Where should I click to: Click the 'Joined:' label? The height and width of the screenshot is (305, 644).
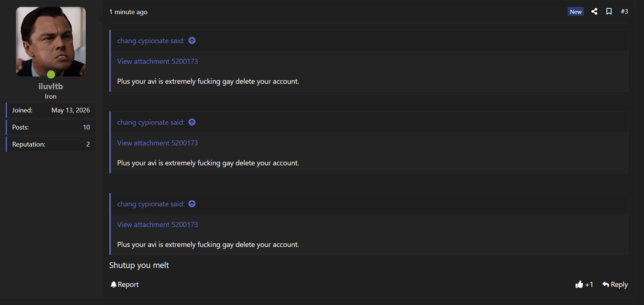point(22,110)
